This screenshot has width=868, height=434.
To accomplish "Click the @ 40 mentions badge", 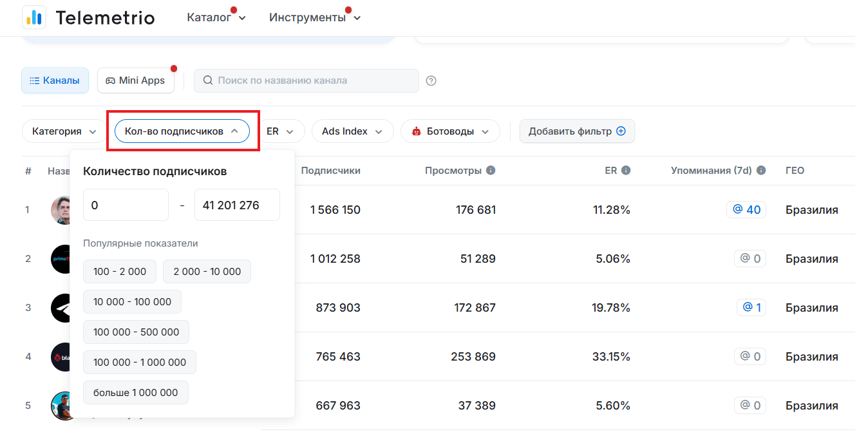I will pos(746,210).
